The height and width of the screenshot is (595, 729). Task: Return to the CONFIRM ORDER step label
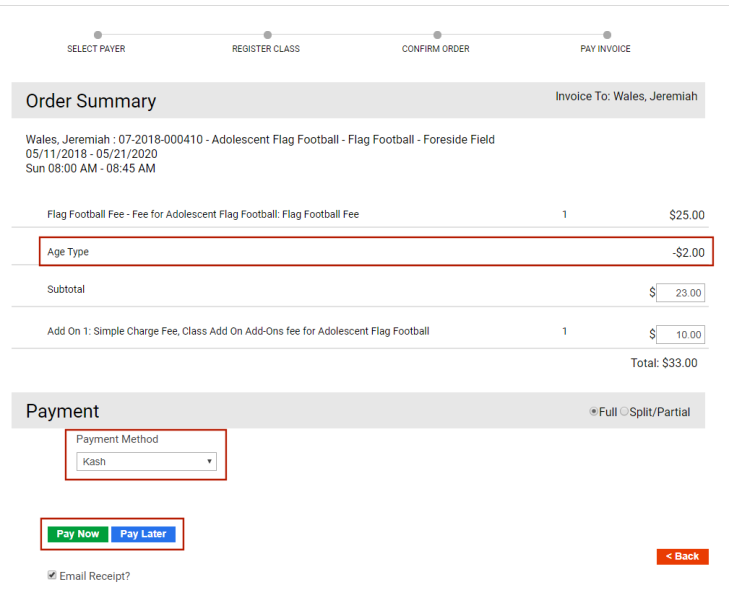(435, 49)
